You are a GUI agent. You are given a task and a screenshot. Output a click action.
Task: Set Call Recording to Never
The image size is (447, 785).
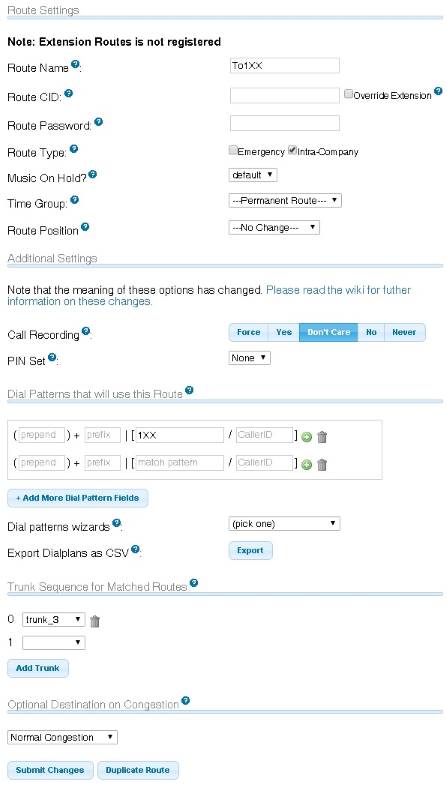tap(404, 332)
